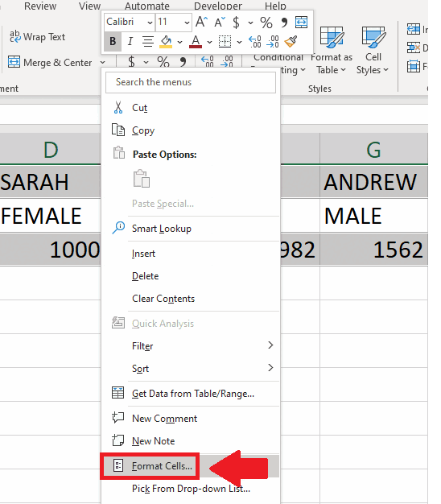This screenshot has height=504, width=441.
Task: Click Accounting dollar format in mini toolbar
Action: (236, 23)
